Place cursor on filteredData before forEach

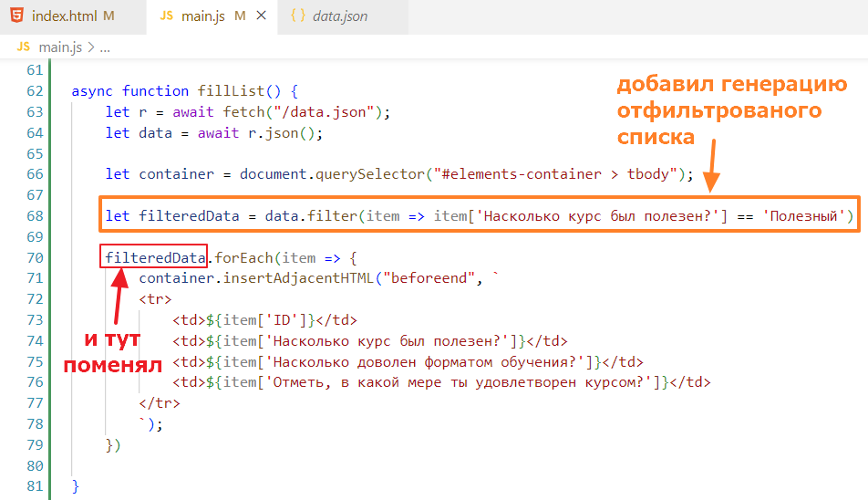[x=155, y=258]
